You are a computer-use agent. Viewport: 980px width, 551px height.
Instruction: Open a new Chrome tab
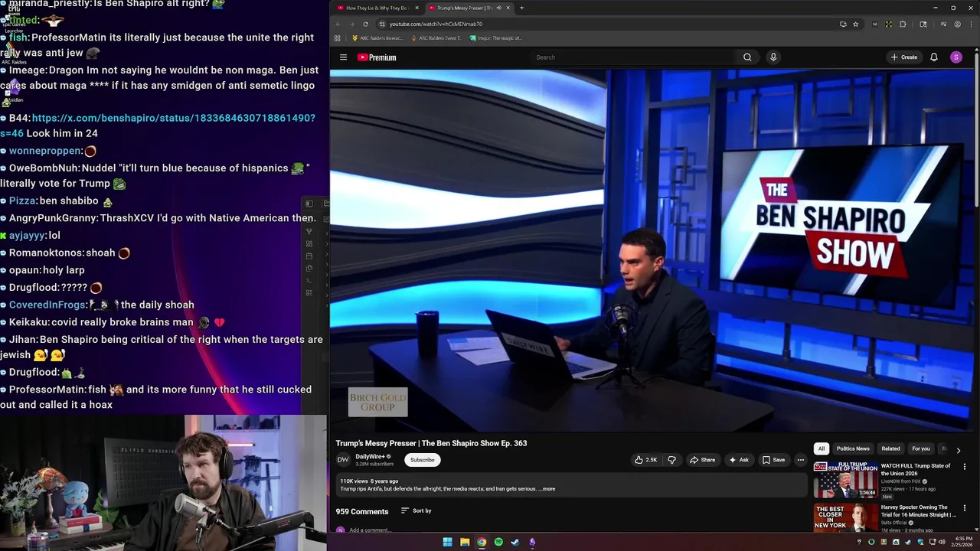521,8
